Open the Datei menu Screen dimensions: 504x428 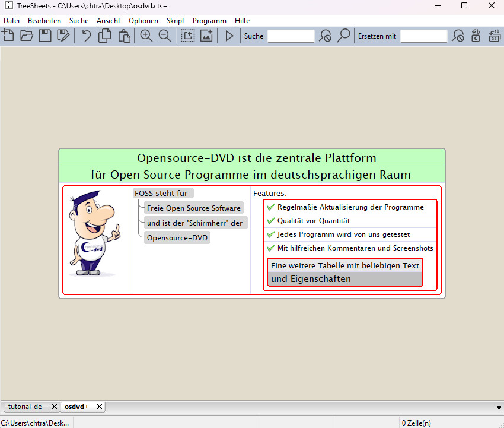(x=11, y=21)
